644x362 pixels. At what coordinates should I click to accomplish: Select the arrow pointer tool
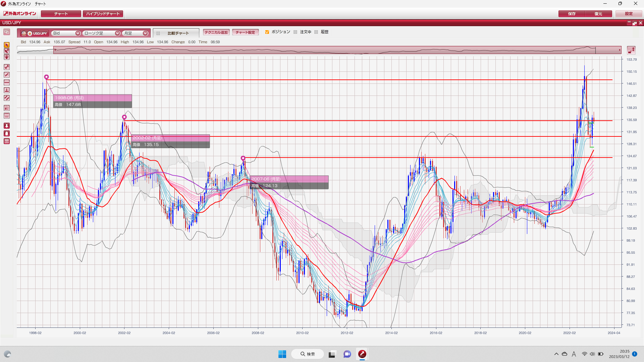[x=7, y=45]
